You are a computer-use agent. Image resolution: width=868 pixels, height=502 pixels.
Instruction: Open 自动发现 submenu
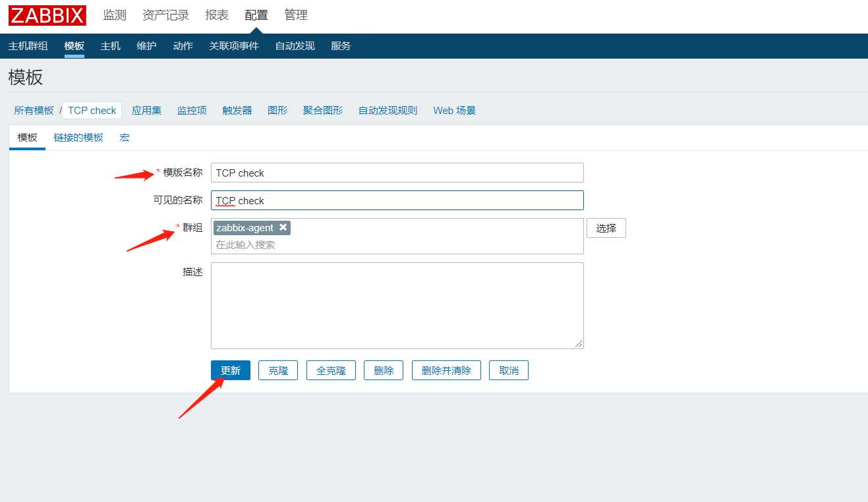pos(295,46)
